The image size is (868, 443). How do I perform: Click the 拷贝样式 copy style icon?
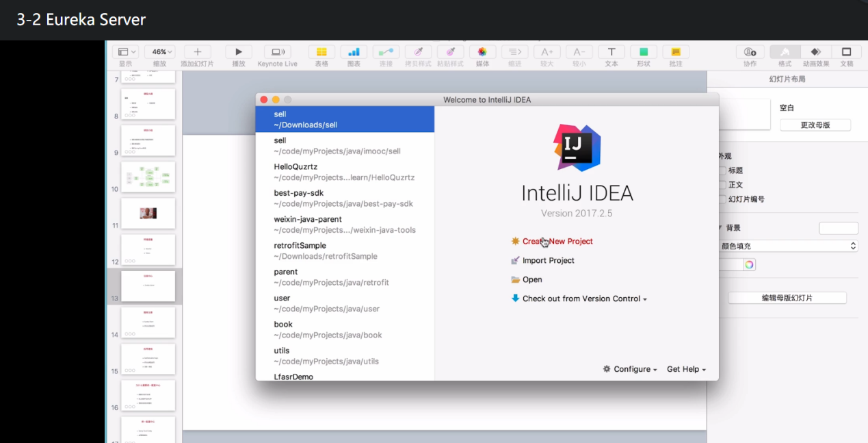click(x=418, y=52)
